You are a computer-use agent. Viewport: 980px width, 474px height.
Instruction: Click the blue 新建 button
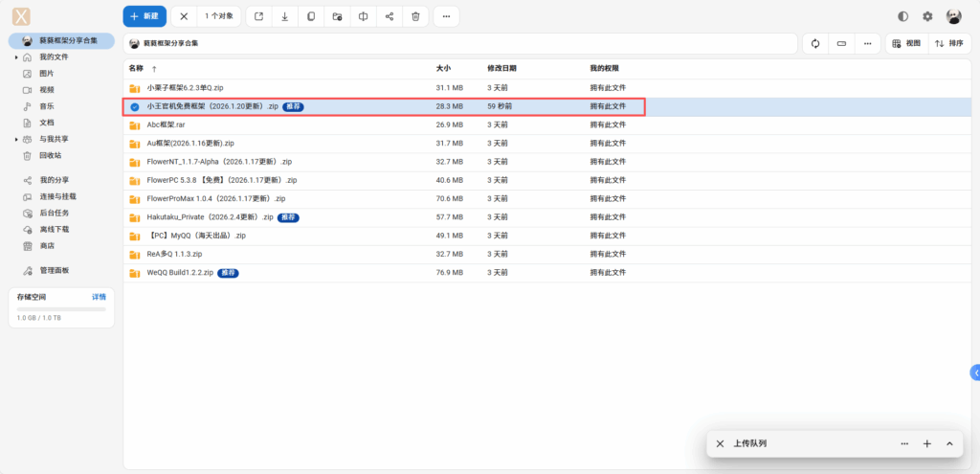point(145,16)
